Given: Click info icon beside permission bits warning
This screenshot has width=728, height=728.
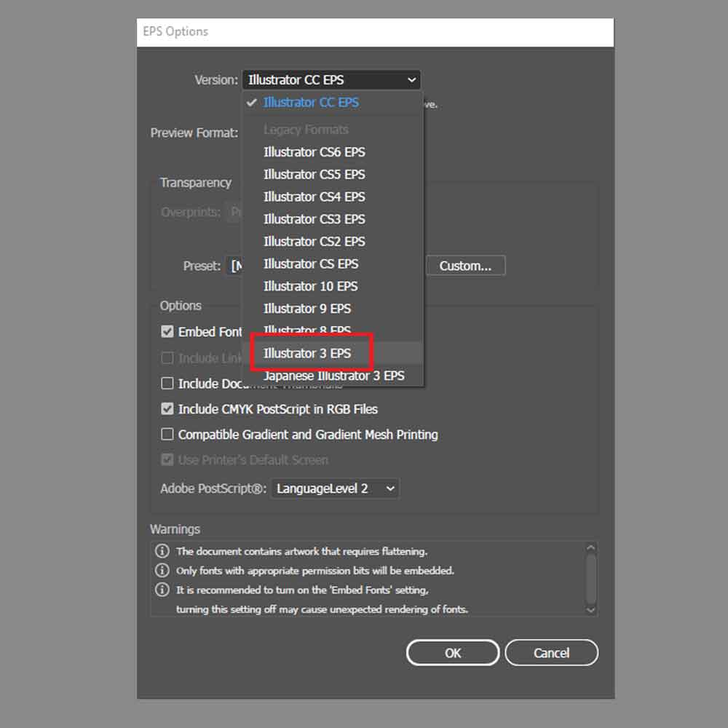Looking at the screenshot, I should coord(162,570).
